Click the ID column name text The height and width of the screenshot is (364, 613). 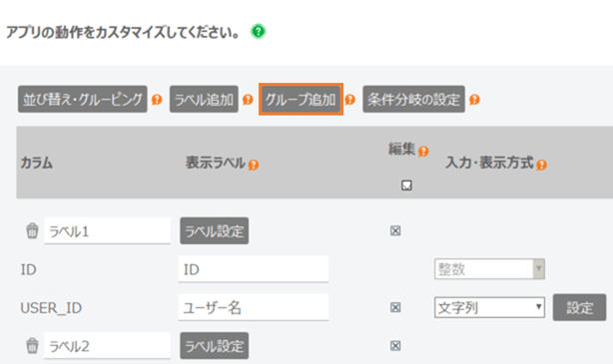tap(29, 269)
